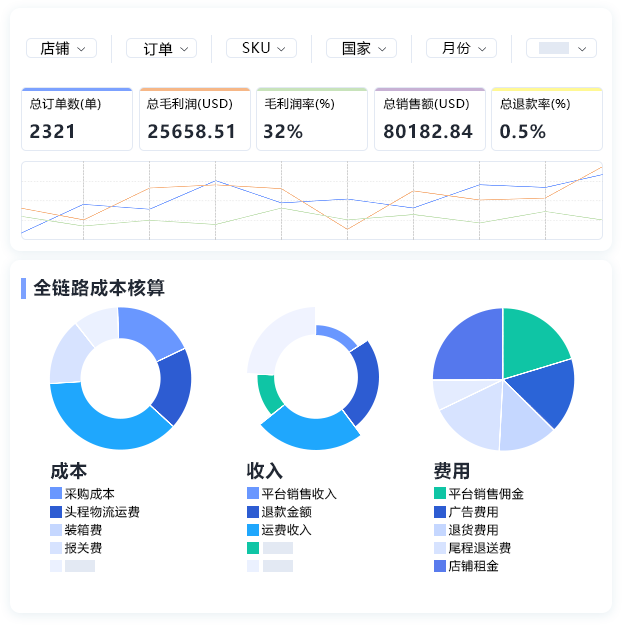
Task: Click the dark blue segment of 收入 chart
Action: [366, 383]
